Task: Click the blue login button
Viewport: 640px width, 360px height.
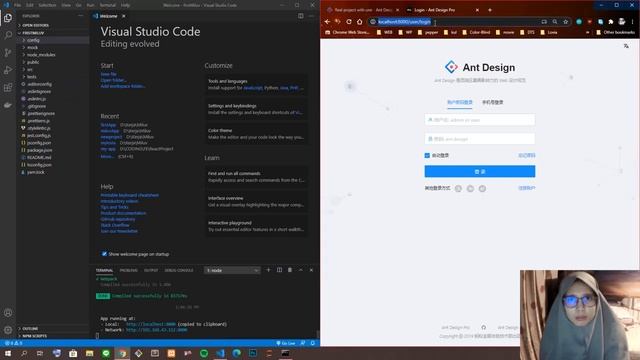Action: [480, 171]
